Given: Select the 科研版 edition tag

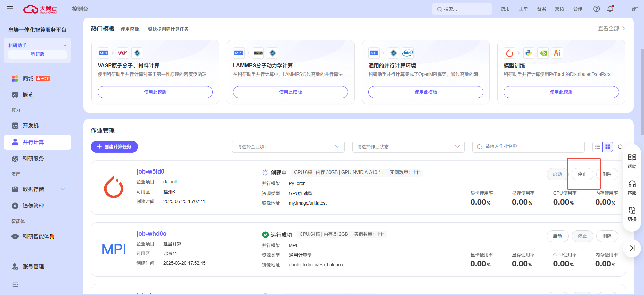Looking at the screenshot, I should click(38, 54).
